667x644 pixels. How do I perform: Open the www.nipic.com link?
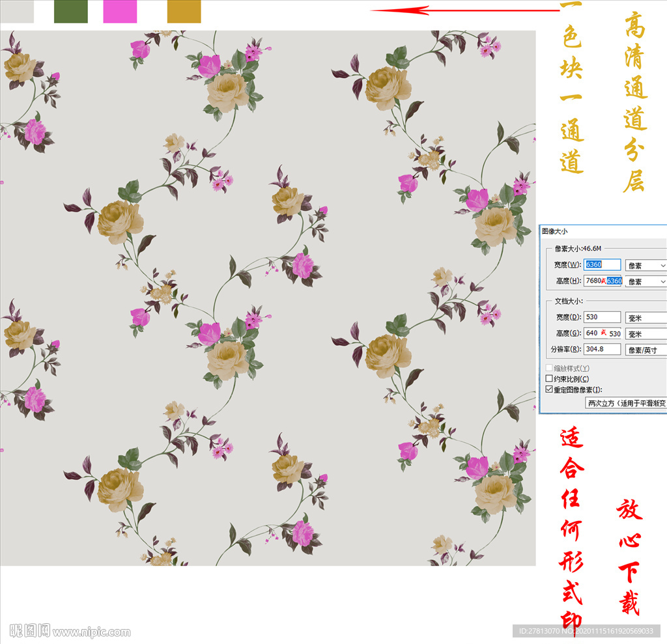[x=91, y=632]
